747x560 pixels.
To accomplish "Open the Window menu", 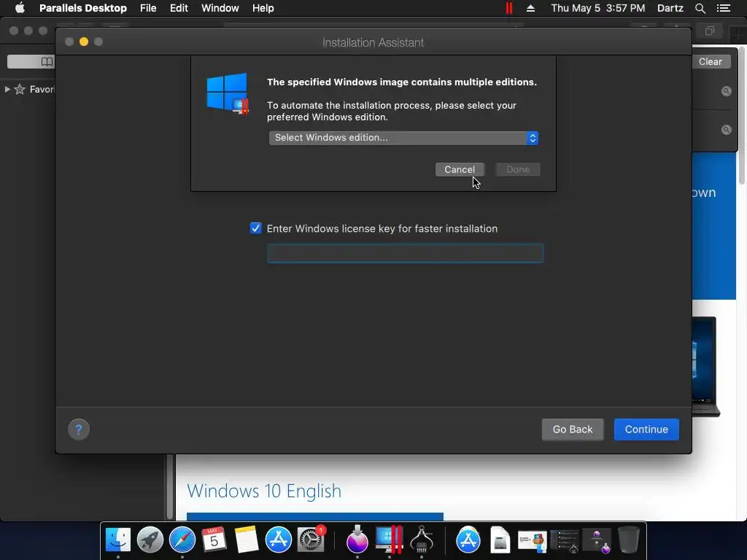I will pos(220,8).
